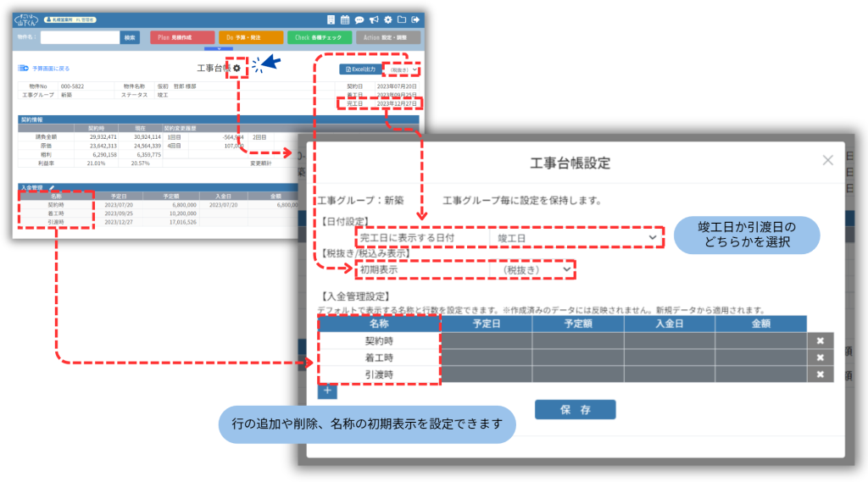This screenshot has width=868, height=482.
Task: Switch to the Plan 見積作成 tab
Action: (x=181, y=37)
